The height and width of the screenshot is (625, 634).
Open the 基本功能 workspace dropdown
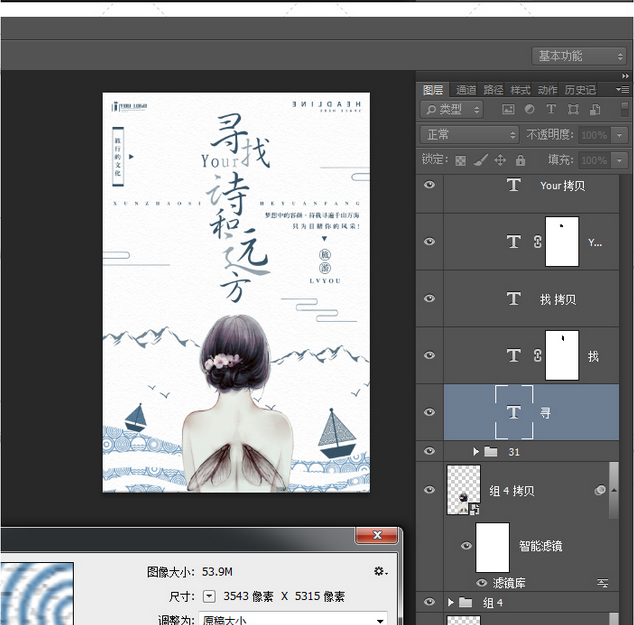(x=580, y=56)
